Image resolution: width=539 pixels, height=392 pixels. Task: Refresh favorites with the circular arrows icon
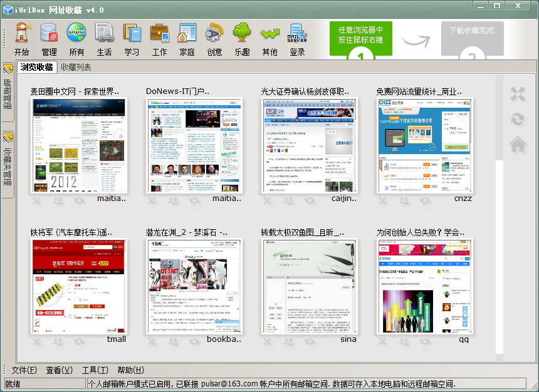(518, 119)
